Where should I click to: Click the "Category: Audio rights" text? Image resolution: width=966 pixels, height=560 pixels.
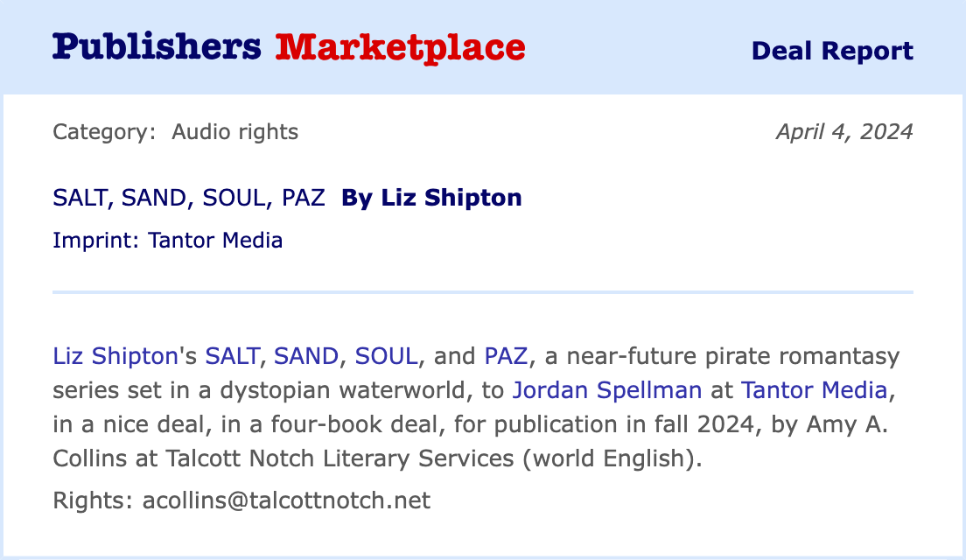(x=175, y=132)
